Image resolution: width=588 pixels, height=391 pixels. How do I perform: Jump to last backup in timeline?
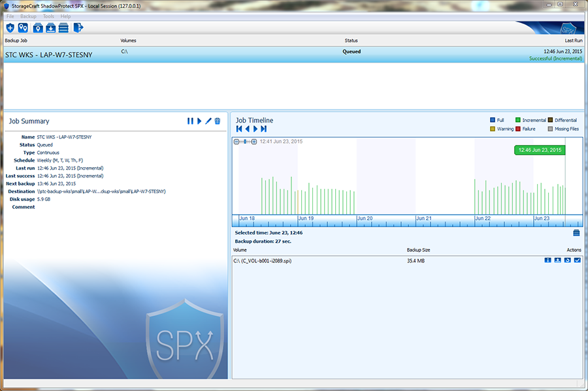[x=264, y=129]
